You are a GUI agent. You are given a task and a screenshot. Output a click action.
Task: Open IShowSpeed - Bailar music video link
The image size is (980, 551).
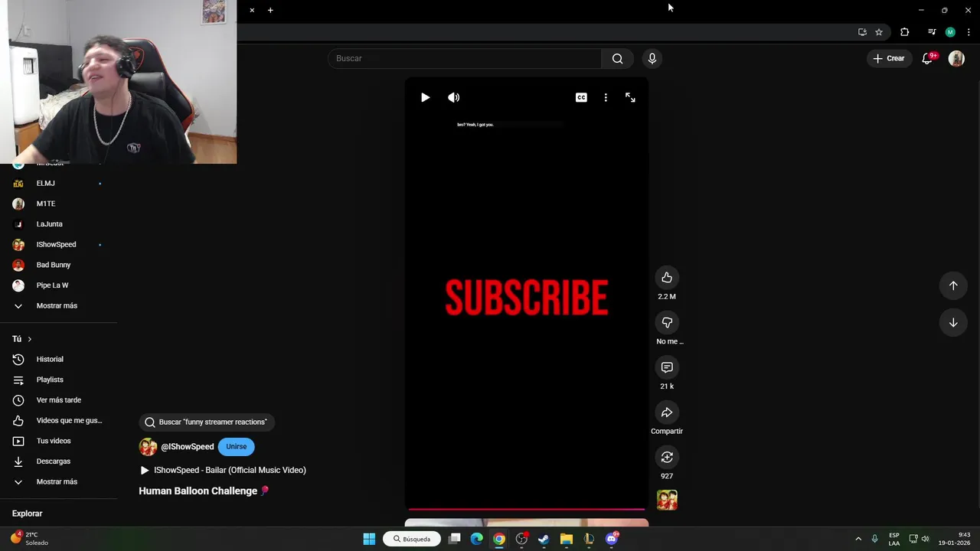click(x=223, y=470)
